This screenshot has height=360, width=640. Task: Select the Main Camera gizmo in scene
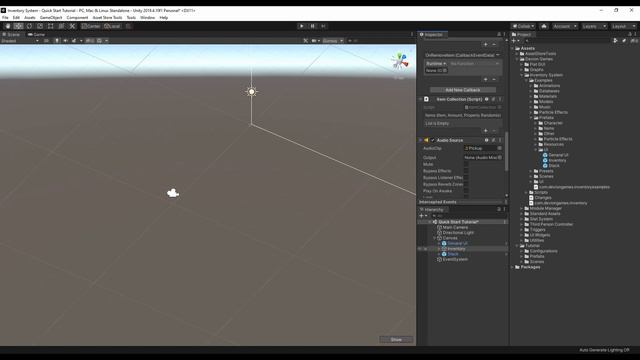(173, 193)
